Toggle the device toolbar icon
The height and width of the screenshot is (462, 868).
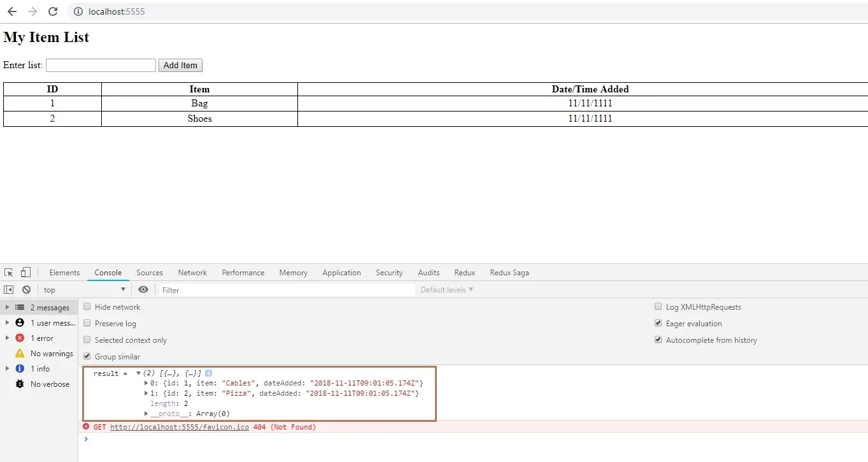tap(25, 272)
